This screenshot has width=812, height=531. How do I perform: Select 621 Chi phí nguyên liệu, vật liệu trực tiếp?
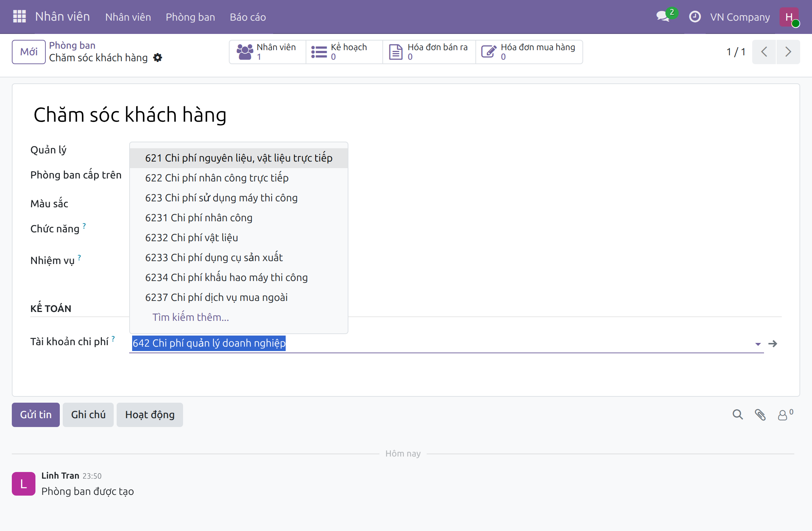point(239,158)
